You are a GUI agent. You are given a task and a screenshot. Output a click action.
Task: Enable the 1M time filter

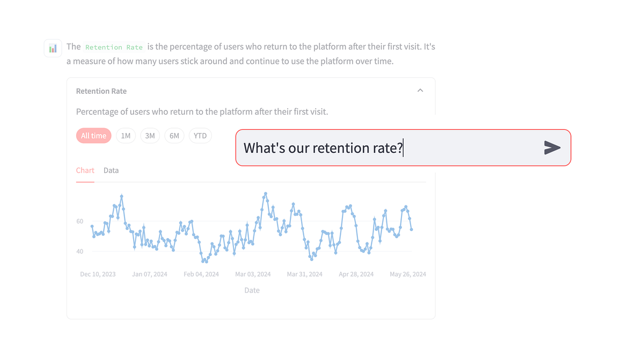pyautogui.click(x=126, y=136)
